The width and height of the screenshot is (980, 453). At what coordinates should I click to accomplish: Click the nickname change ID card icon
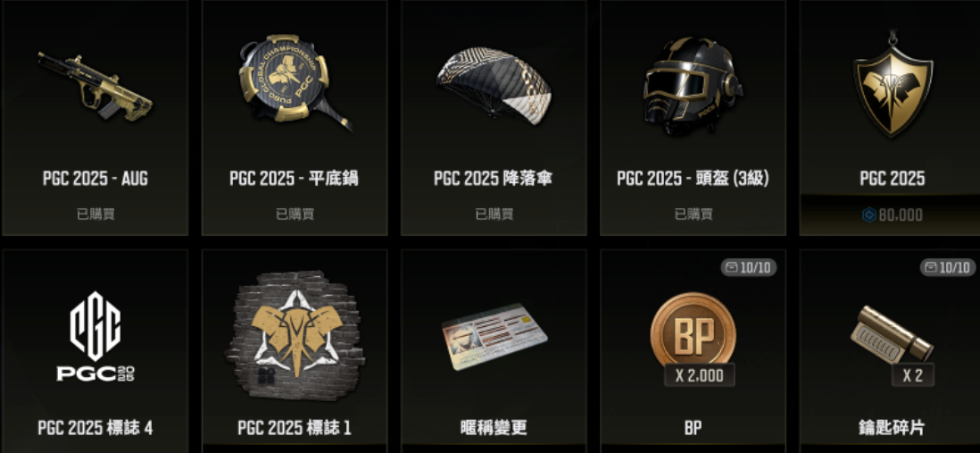pos(494,336)
